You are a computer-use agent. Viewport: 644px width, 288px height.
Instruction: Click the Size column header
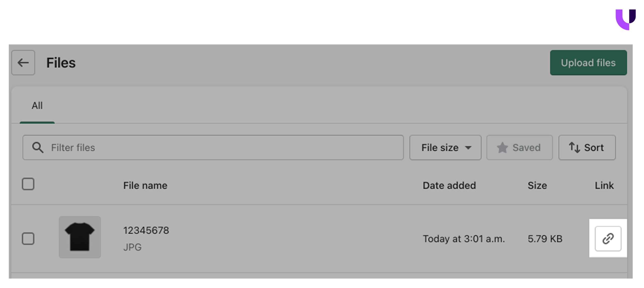[x=537, y=185]
